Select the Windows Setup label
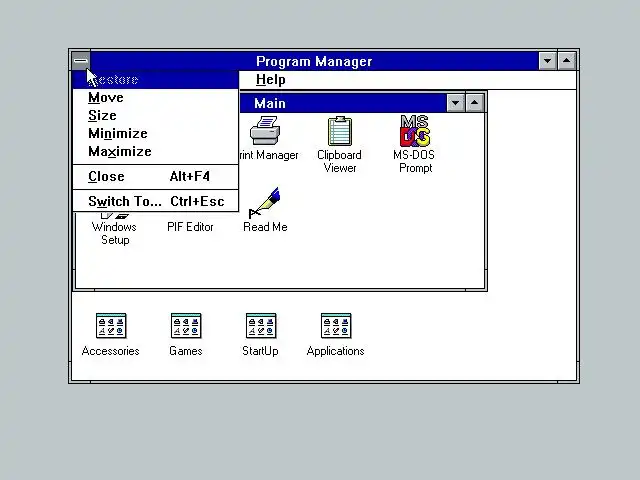The image size is (640, 480). [x=115, y=233]
